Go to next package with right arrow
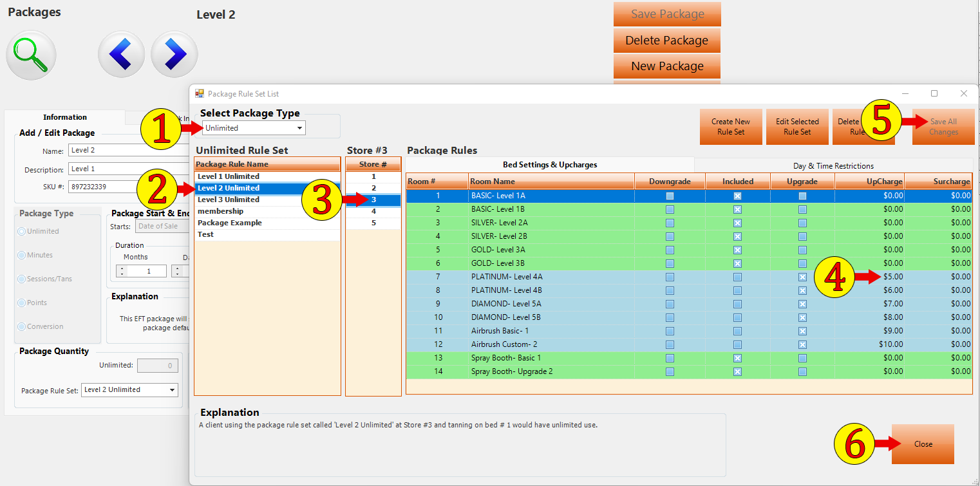Image resolution: width=980 pixels, height=486 pixels. 174,55
